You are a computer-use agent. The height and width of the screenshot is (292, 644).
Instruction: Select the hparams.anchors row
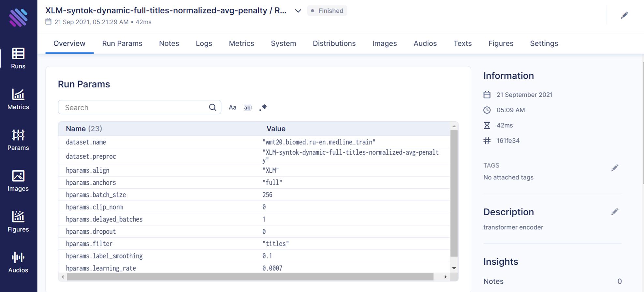[254, 183]
